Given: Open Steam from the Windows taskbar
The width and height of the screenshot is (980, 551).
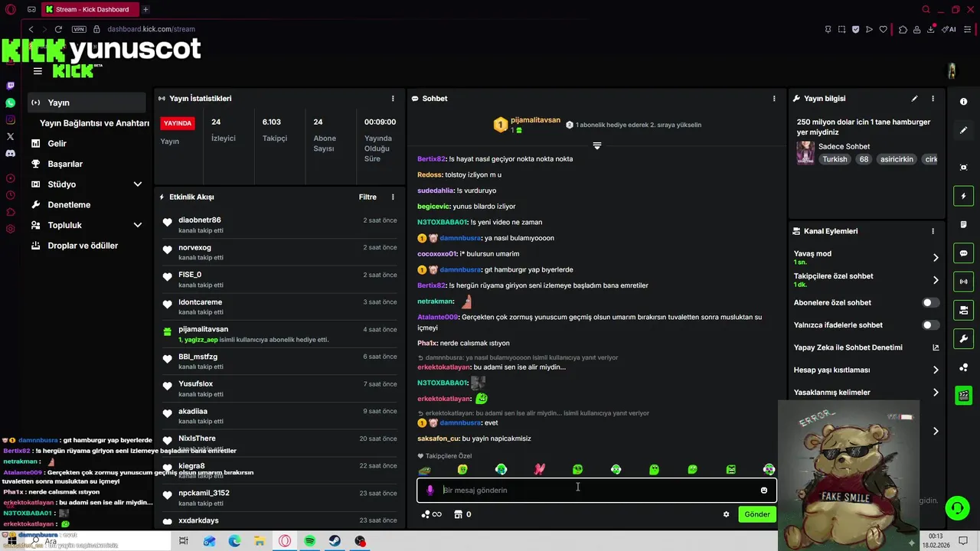Looking at the screenshot, I should (335, 541).
